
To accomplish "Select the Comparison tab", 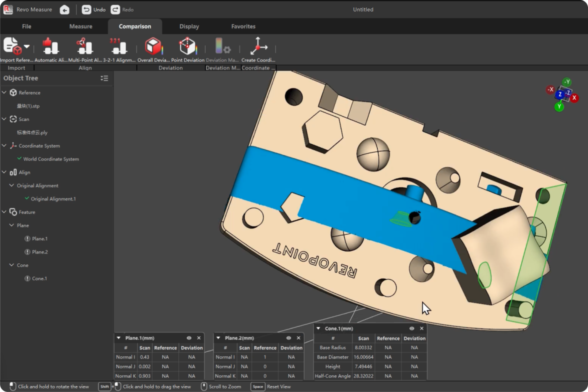I will point(135,26).
